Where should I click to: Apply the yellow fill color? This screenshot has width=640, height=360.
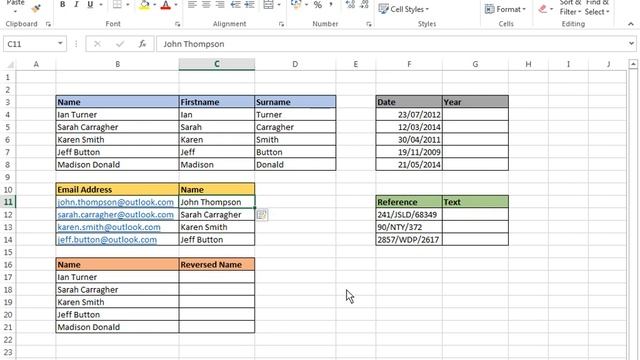click(x=144, y=5)
